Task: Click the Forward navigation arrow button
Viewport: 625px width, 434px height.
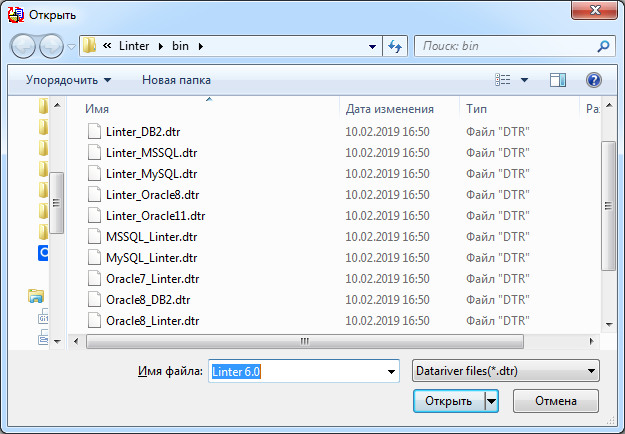Action: tap(51, 46)
